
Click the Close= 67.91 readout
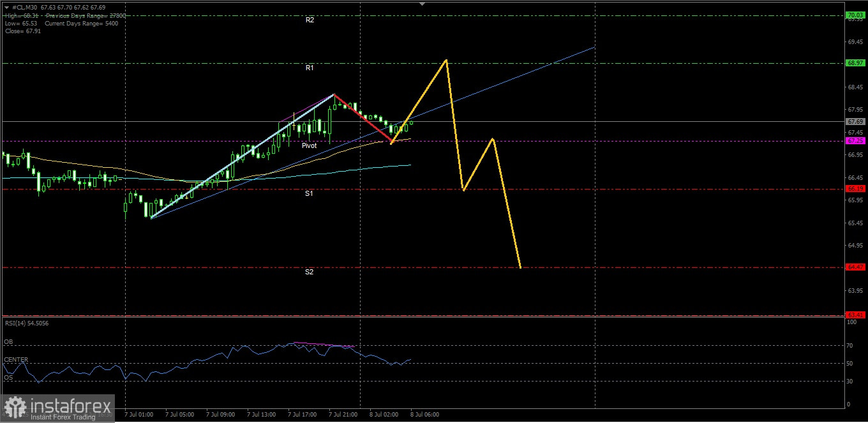(x=22, y=31)
